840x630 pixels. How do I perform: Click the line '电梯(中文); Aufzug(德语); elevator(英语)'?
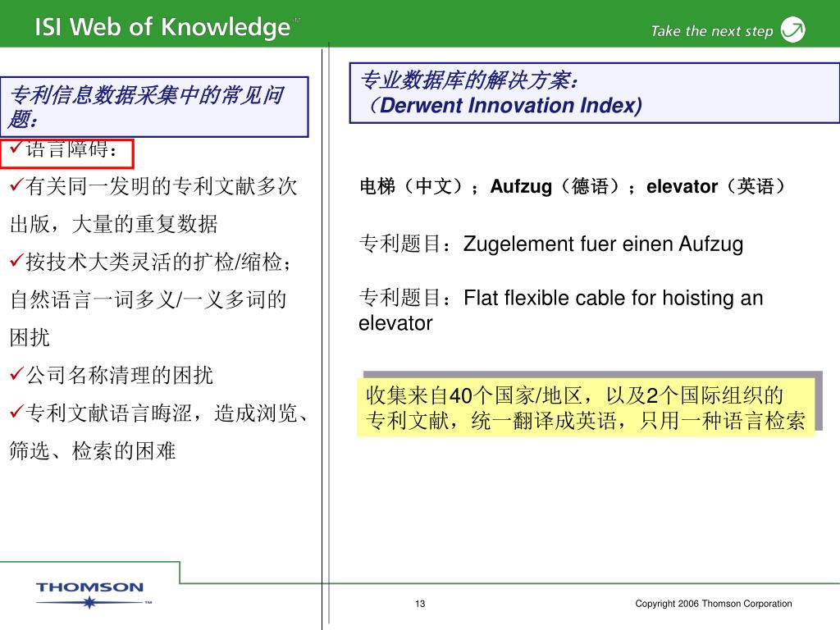tap(573, 186)
